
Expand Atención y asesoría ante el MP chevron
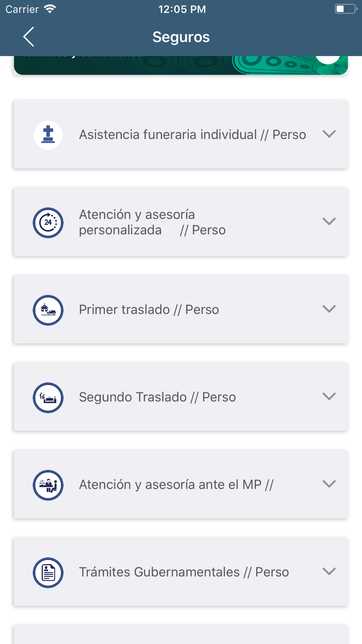[x=329, y=484]
